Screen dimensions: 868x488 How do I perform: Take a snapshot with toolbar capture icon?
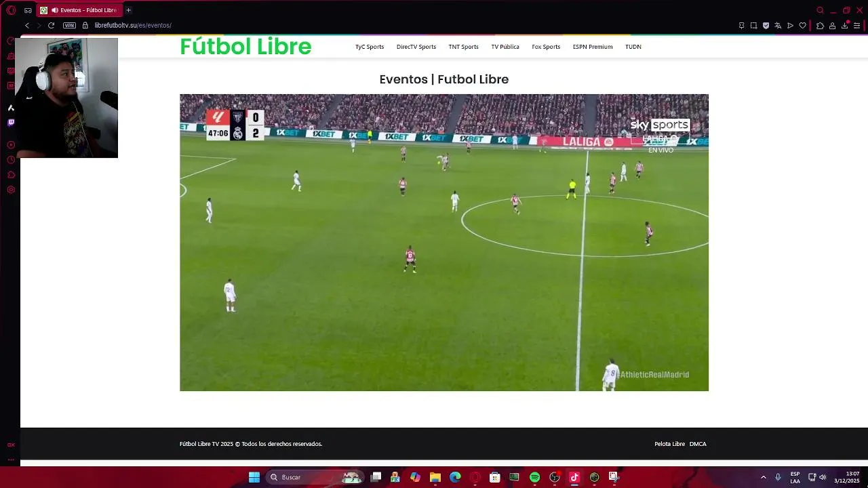[753, 26]
